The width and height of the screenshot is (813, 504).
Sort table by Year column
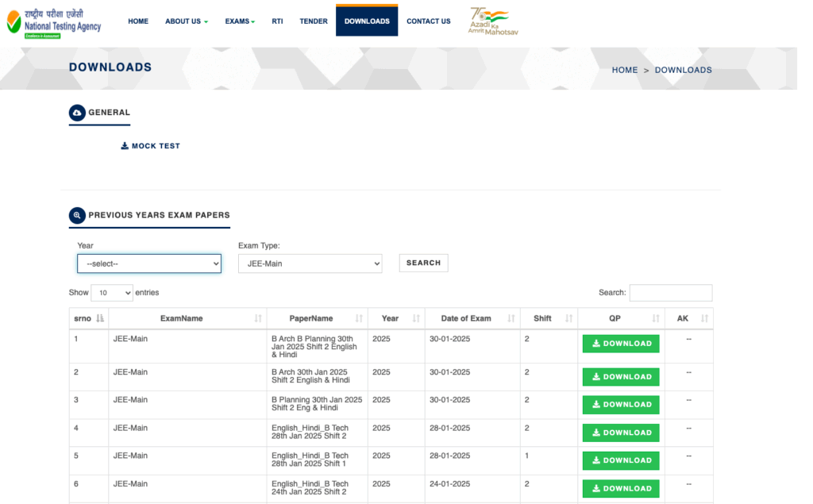pyautogui.click(x=390, y=318)
